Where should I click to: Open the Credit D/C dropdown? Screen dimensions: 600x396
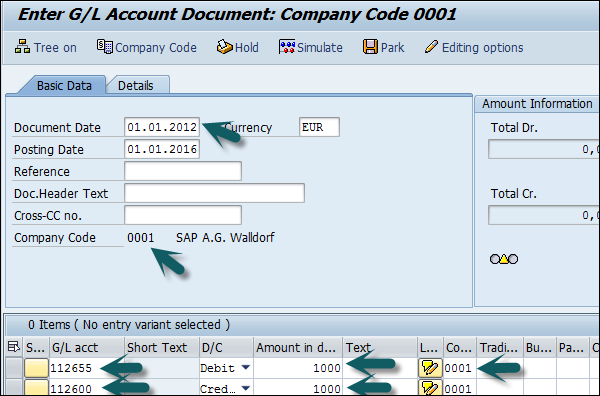pos(246,388)
